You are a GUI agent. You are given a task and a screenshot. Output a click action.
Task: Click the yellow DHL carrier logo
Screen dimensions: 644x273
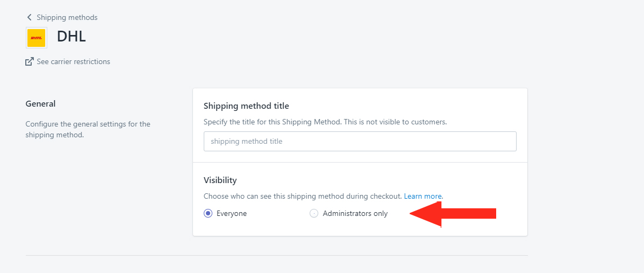36,38
